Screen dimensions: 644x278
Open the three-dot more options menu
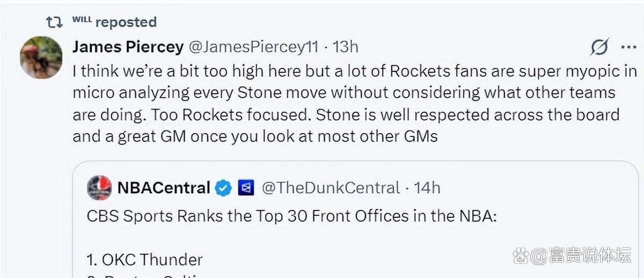[628, 47]
